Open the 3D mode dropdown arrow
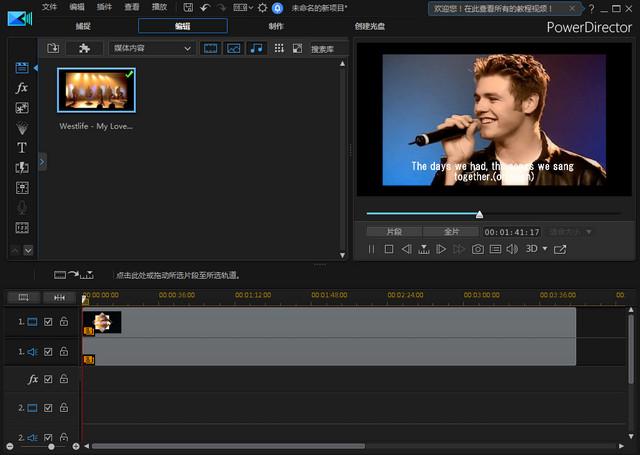This screenshot has height=455, width=640. 545,249
